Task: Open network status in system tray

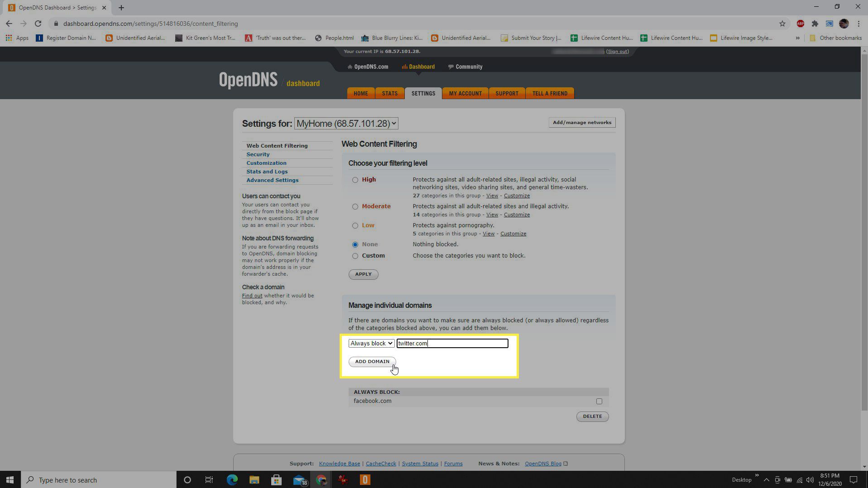Action: 800,480
